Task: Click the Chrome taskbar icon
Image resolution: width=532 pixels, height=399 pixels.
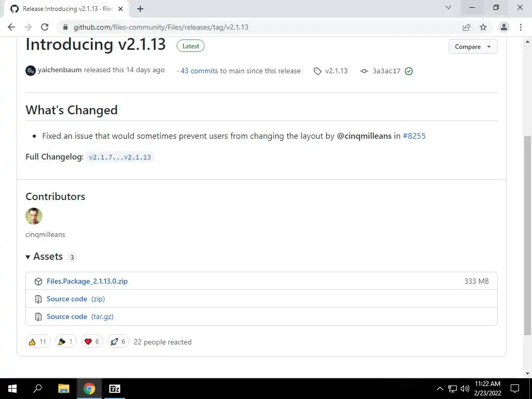Action: pos(89,389)
